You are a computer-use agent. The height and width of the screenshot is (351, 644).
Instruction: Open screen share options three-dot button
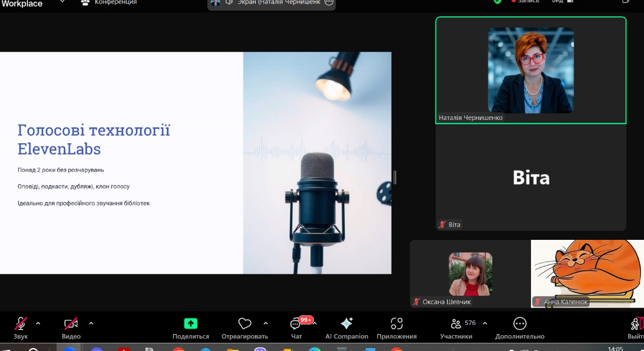(329, 2)
